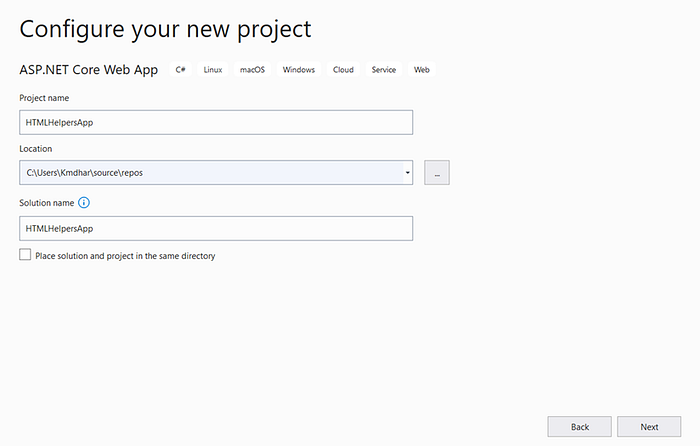Click the Windows platform tag
This screenshot has height=446, width=700.
tap(299, 70)
